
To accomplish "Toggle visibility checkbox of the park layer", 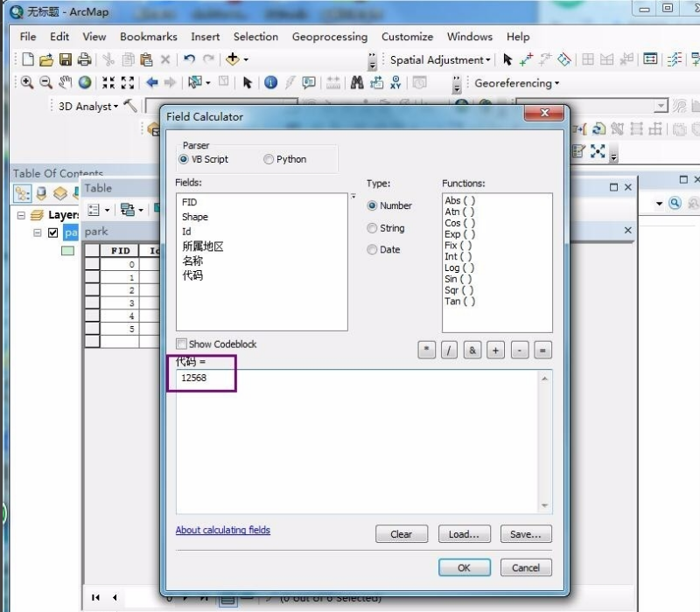I will 53,233.
